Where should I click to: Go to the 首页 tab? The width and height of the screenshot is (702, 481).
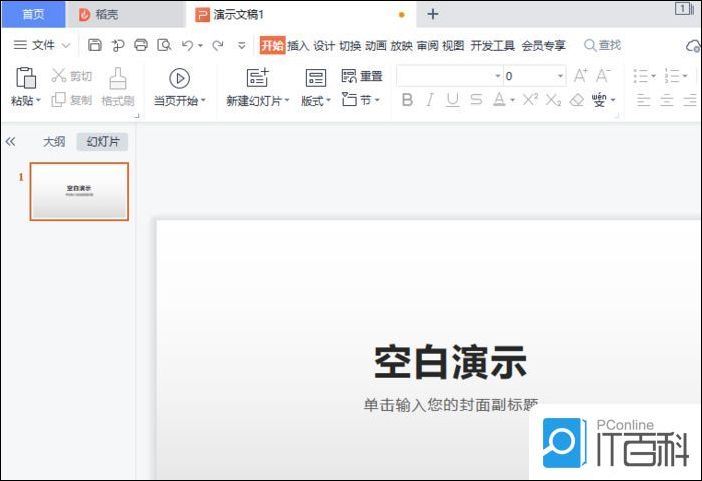[34, 14]
